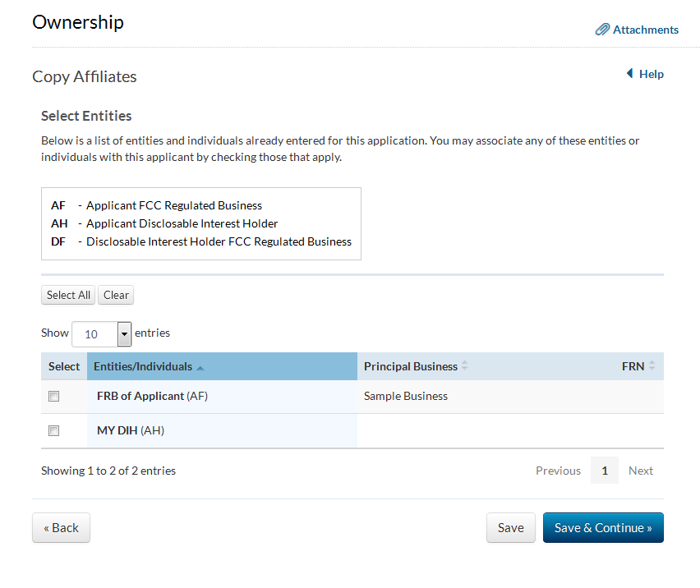Image resolution: width=700 pixels, height=588 pixels.
Task: Click the MY DIH entity name
Action: coord(117,430)
